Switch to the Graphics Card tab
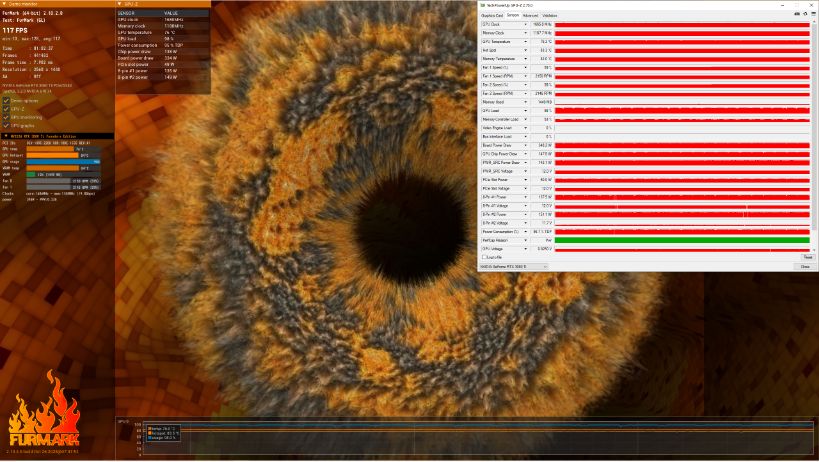The height and width of the screenshot is (462, 819). (492, 16)
